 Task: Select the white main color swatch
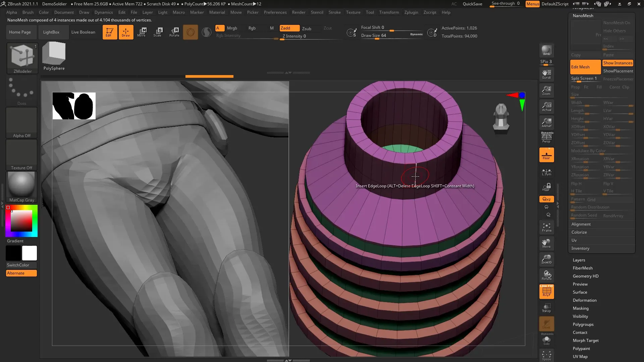point(30,253)
